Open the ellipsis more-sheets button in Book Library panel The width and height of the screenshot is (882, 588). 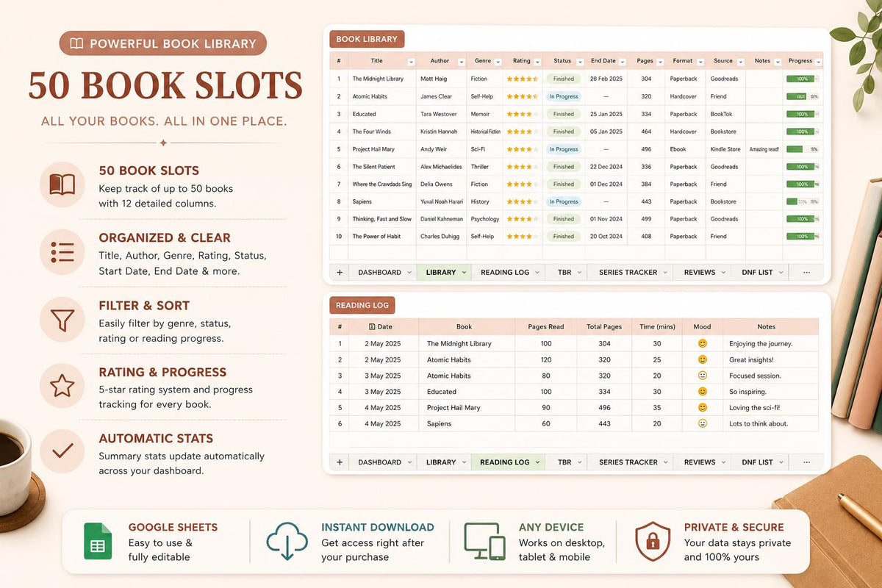pos(807,272)
